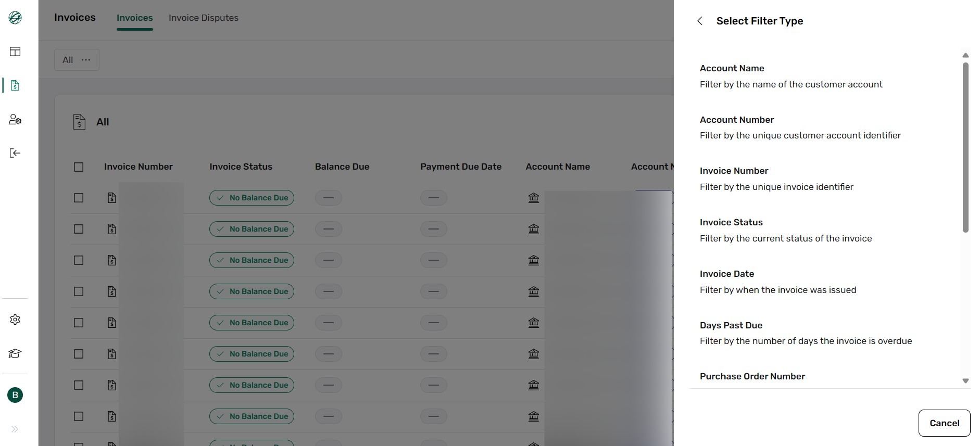Expand the sidebar with the double chevron
This screenshot has width=980, height=446.
(x=15, y=429)
